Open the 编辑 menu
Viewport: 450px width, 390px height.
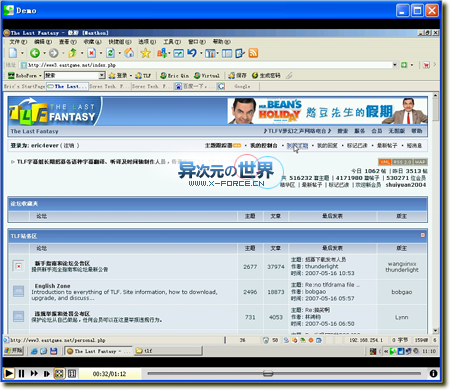coord(43,42)
